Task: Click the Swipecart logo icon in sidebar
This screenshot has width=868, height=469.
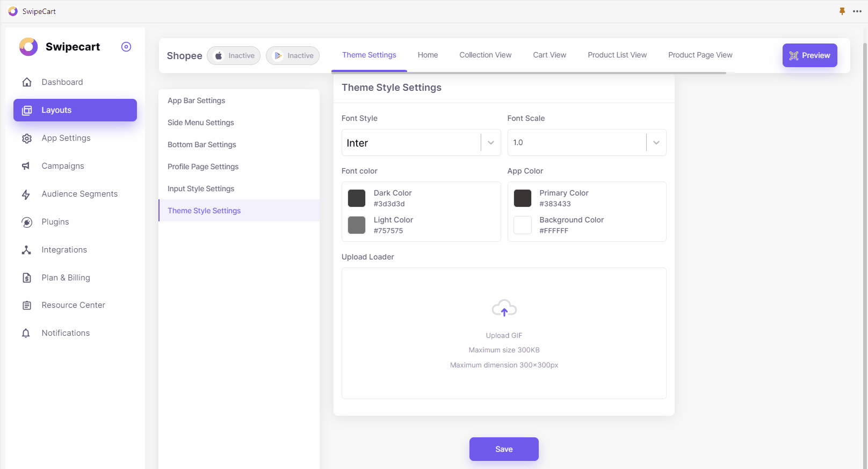Action: click(x=28, y=47)
